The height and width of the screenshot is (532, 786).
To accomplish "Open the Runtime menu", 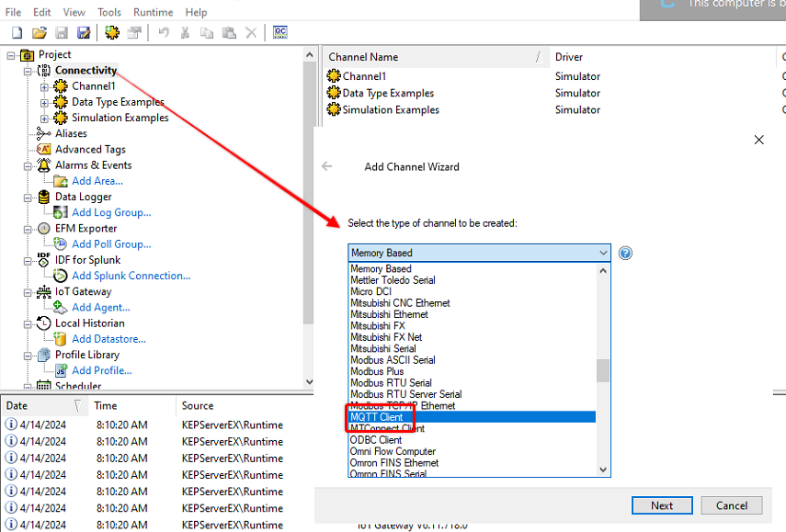I will coord(153,12).
